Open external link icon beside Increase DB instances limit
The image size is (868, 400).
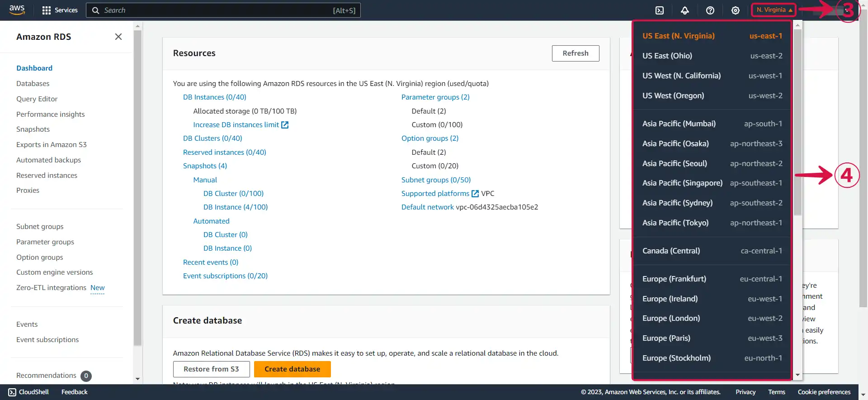tap(285, 125)
